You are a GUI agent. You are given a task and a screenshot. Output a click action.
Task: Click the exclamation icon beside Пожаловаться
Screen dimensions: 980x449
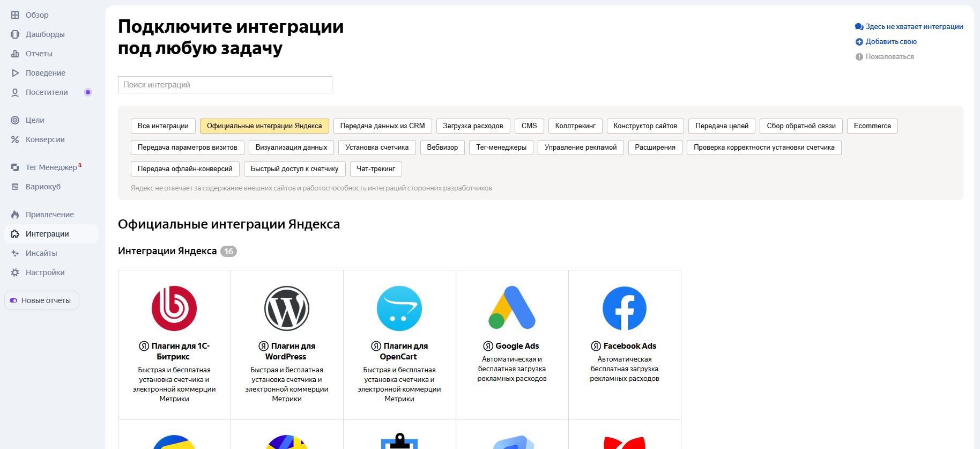click(859, 57)
